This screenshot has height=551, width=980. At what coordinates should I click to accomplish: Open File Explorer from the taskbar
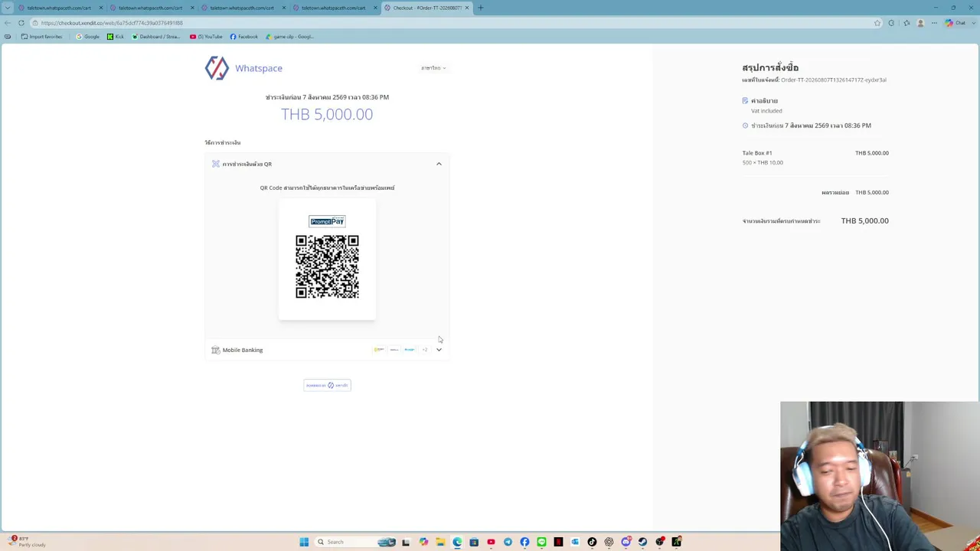(x=440, y=542)
